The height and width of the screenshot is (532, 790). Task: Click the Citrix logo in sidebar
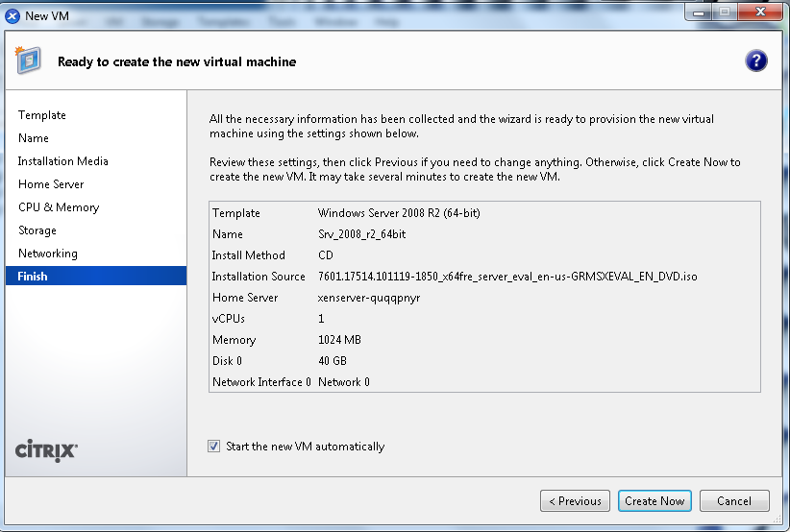tap(46, 450)
